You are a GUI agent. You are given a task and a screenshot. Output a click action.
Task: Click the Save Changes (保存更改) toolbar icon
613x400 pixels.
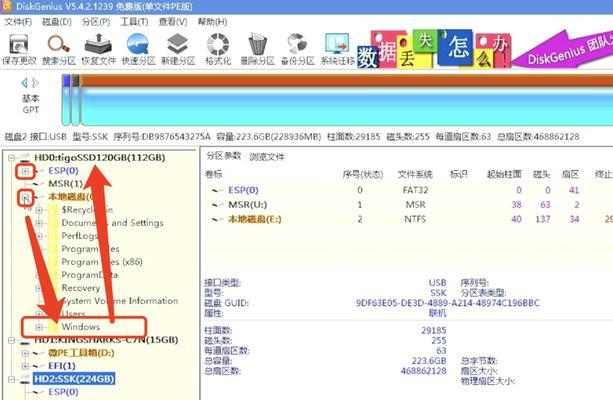click(x=19, y=49)
